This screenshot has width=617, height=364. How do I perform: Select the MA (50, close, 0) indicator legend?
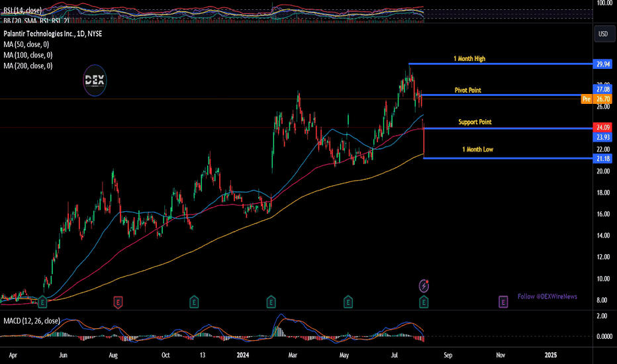(x=26, y=44)
